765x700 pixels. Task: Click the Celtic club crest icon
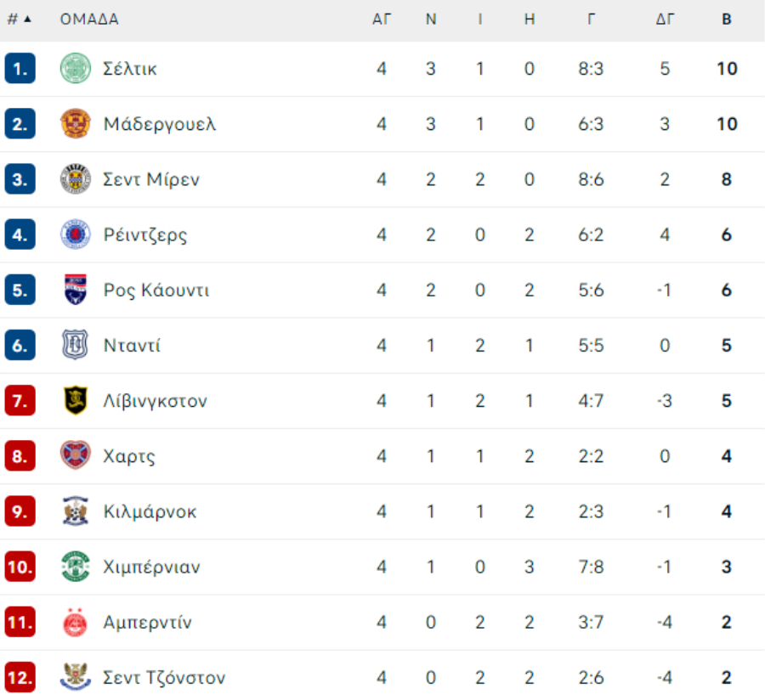[x=75, y=69]
